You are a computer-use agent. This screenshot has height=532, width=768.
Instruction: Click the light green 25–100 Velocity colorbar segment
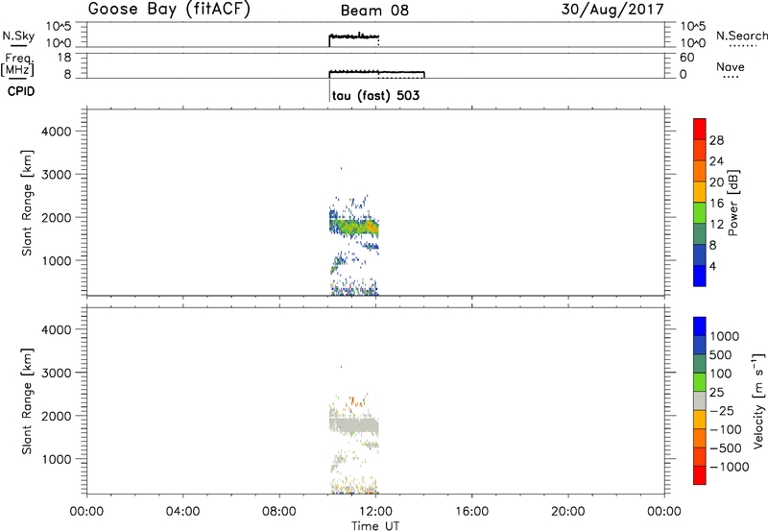tap(700, 382)
